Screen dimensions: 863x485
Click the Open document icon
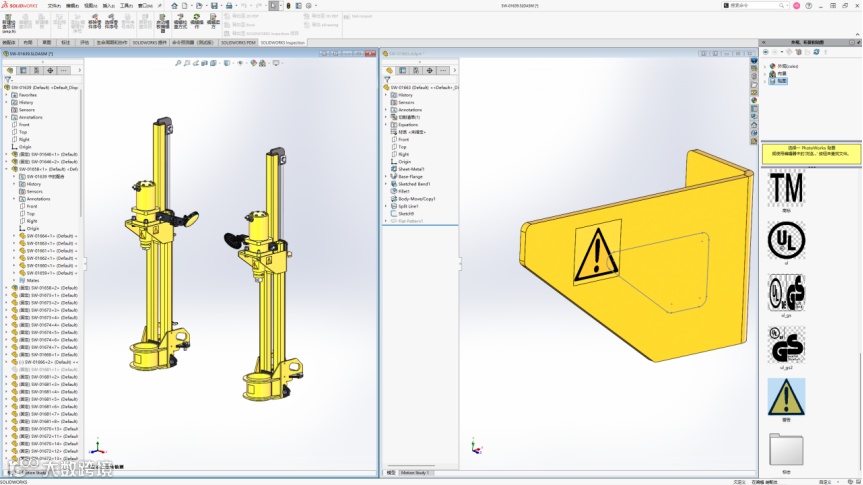pyautogui.click(x=199, y=6)
